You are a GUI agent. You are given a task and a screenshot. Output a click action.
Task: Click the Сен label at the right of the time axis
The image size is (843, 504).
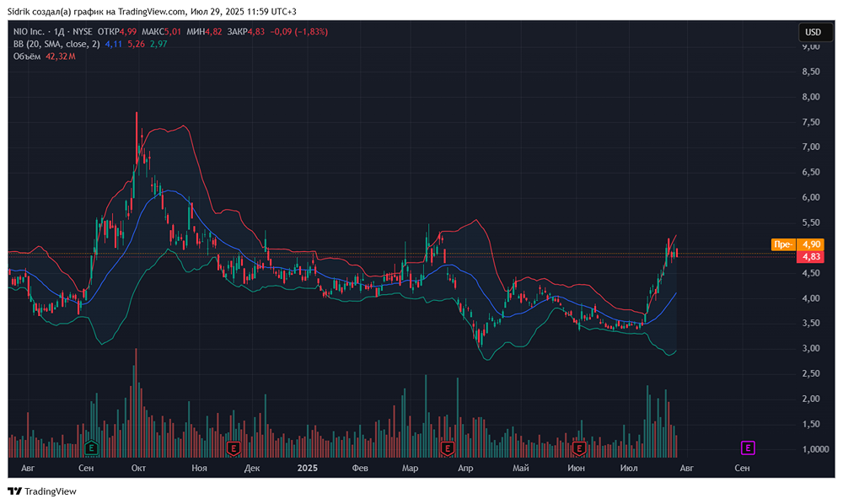point(742,468)
